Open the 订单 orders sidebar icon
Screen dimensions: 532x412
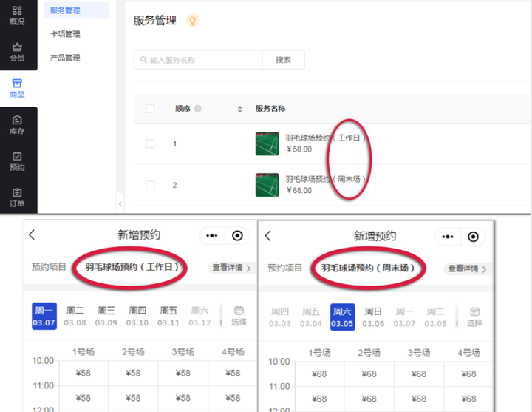18,197
